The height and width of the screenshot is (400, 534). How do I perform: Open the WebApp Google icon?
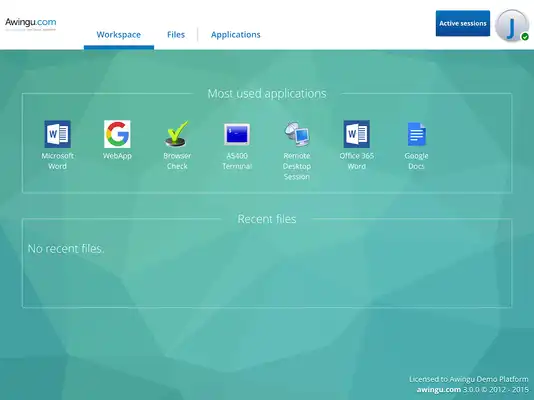[x=117, y=134]
